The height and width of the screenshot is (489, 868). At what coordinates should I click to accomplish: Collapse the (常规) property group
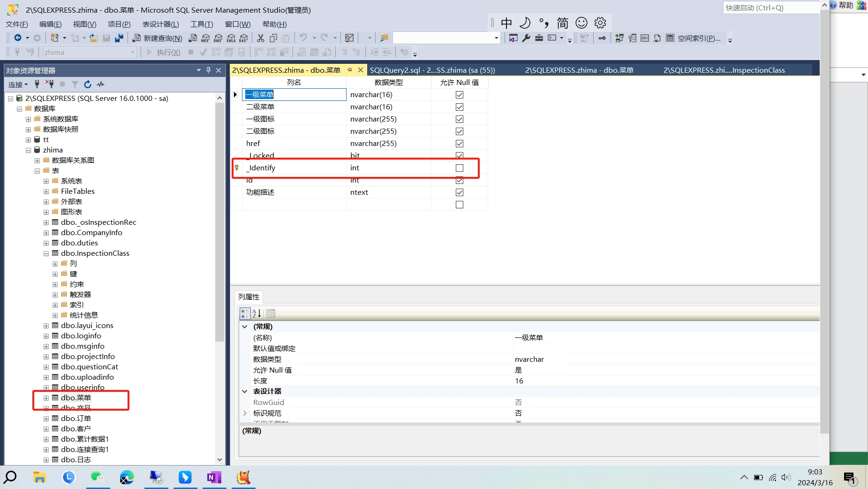pos(245,327)
